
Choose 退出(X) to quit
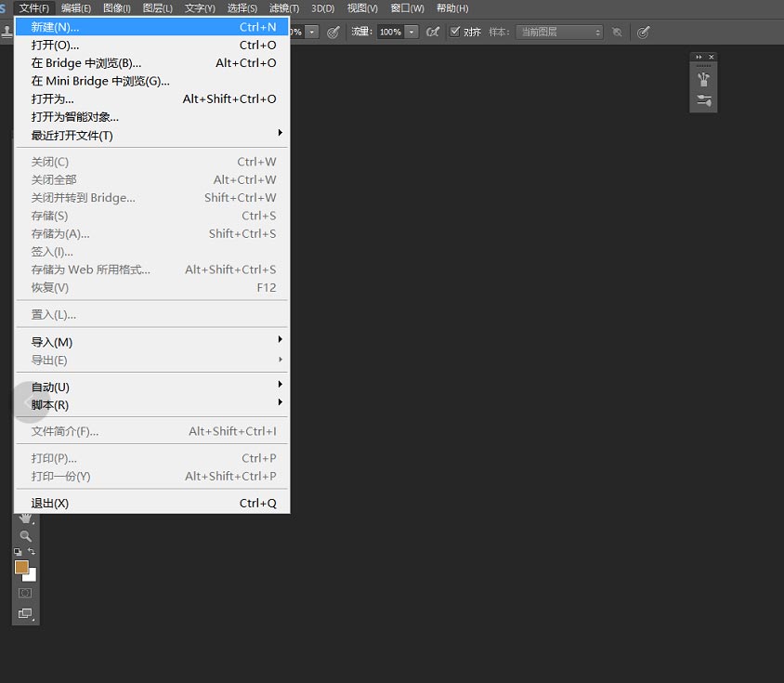(152, 503)
